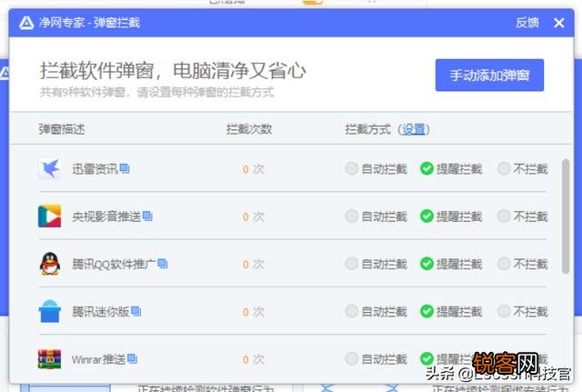Click the Winrar books icon
The height and width of the screenshot is (392, 582).
(x=50, y=359)
